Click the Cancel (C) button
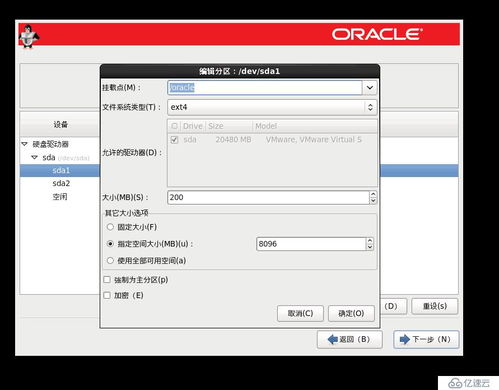This screenshot has width=499, height=390. pyautogui.click(x=300, y=313)
